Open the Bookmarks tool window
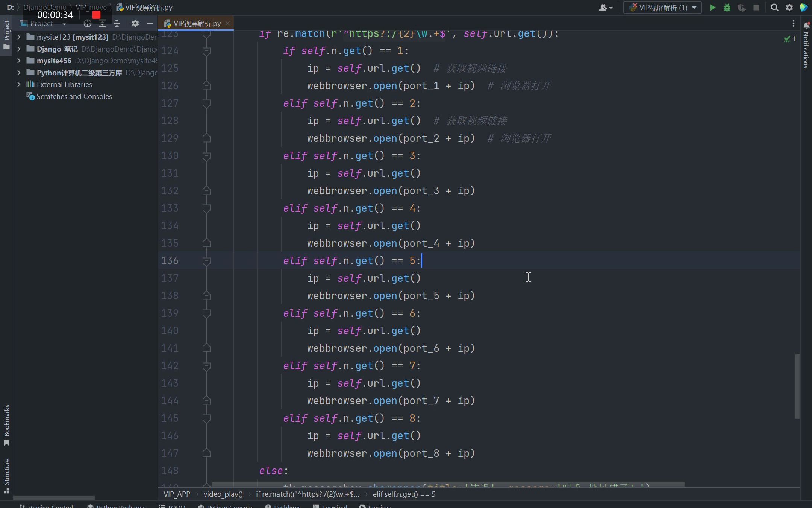The width and height of the screenshot is (812, 508). point(6,425)
